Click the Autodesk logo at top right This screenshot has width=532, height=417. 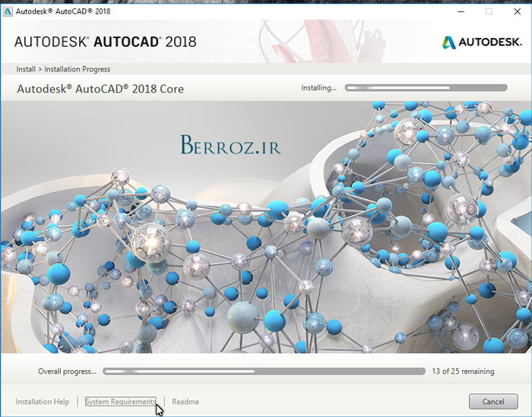482,42
